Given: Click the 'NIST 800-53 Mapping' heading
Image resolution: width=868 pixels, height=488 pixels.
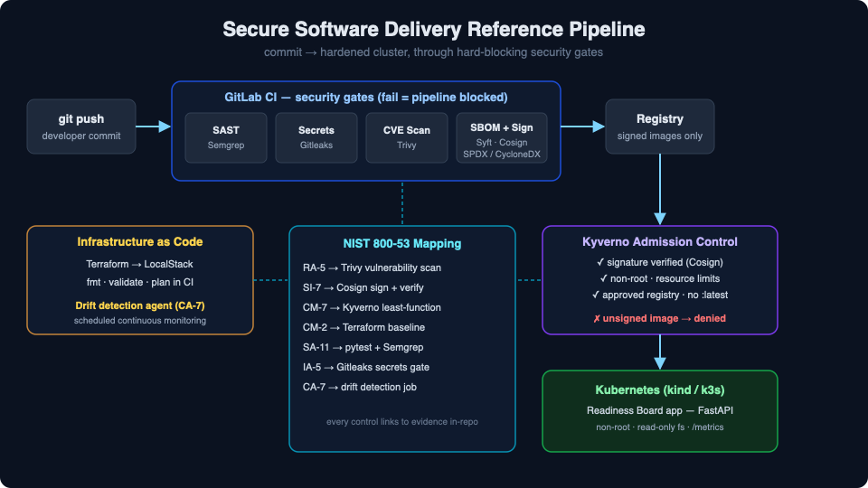Looking at the screenshot, I should (401, 243).
